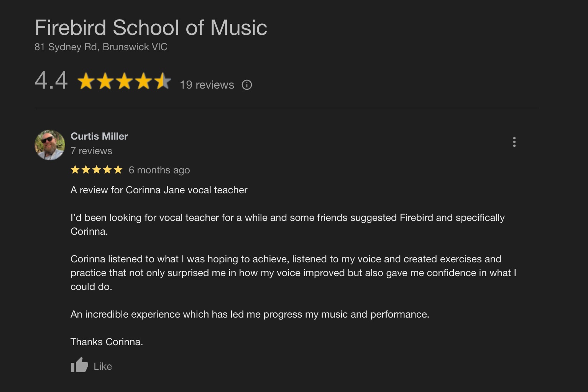Viewport: 588px width, 392px height.
Task: Click the paragraph starting I'd been looking
Action: point(287,224)
